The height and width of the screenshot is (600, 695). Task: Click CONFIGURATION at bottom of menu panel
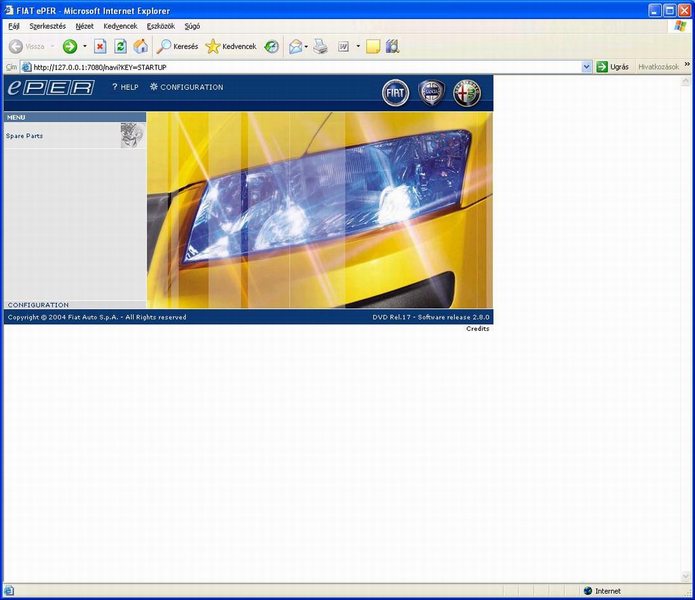38,305
